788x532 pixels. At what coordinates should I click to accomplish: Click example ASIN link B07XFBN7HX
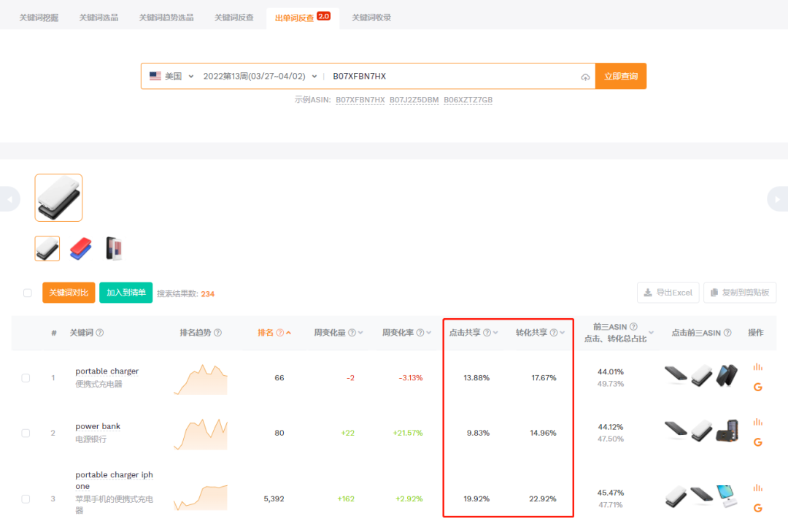(x=360, y=100)
